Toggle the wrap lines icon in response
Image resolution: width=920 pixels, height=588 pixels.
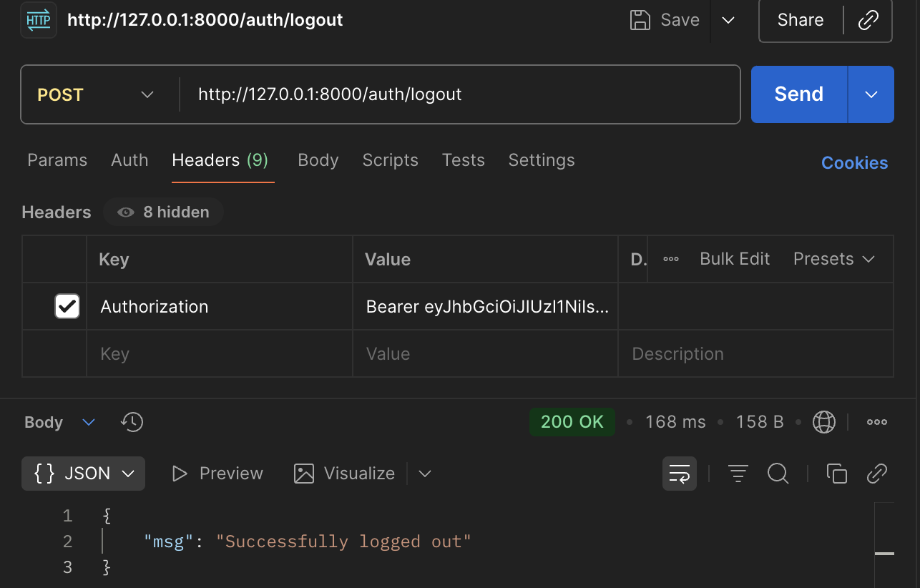(679, 474)
